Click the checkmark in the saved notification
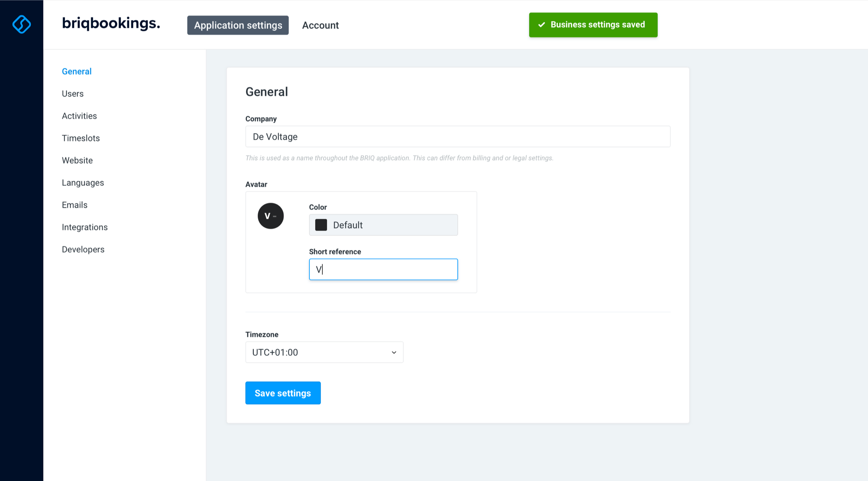 click(x=541, y=25)
